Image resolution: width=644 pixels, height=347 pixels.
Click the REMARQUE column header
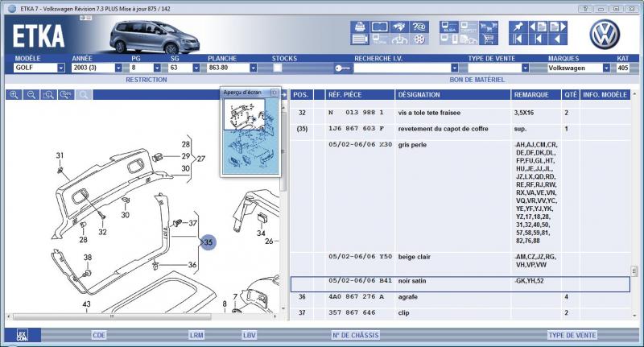tap(536, 95)
